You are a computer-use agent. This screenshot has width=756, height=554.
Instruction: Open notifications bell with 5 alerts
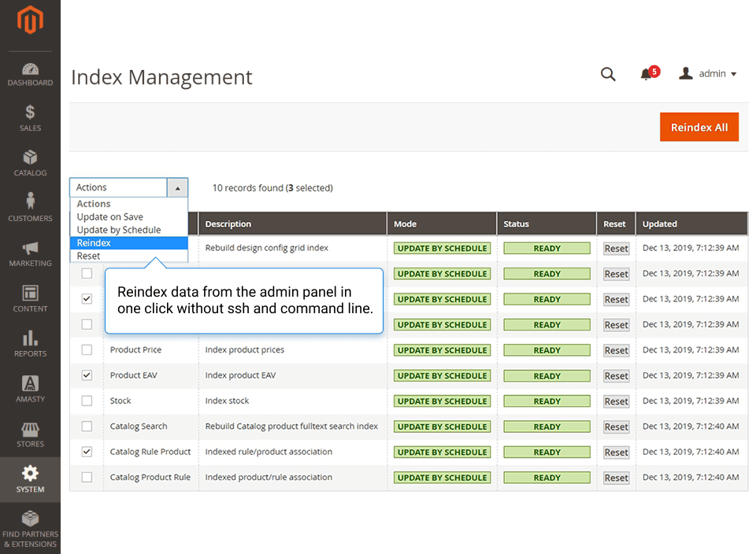point(650,74)
